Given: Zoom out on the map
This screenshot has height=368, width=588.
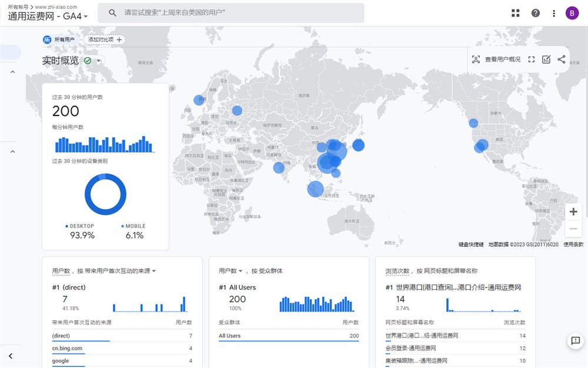Looking at the screenshot, I should pos(573,228).
